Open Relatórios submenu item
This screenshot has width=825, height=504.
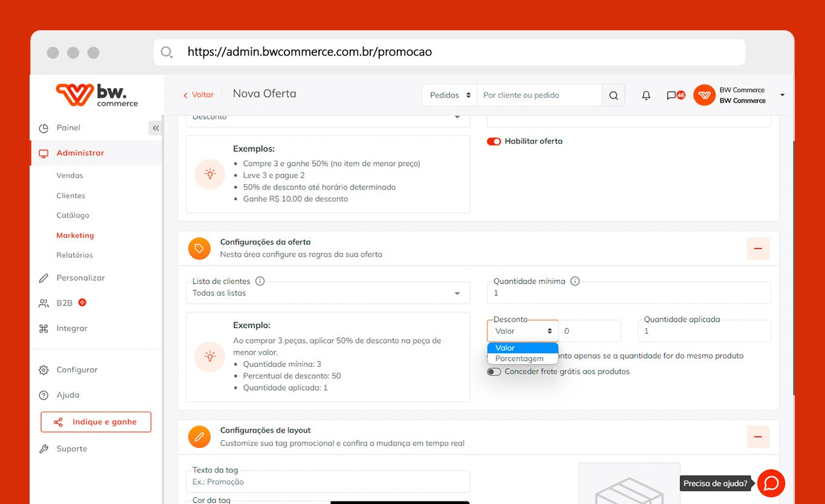pos(74,255)
